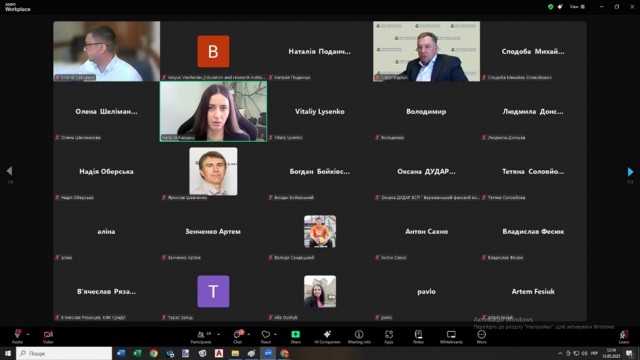Open the Chat panel
Viewport: 640px width, 360px height.
(x=238, y=336)
